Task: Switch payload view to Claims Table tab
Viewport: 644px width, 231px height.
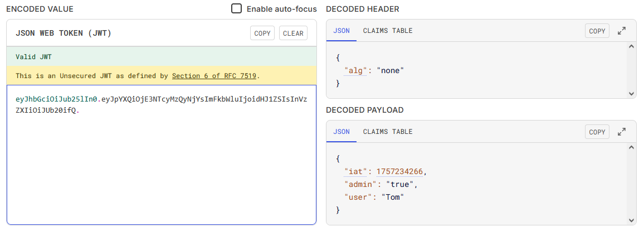Action: pyautogui.click(x=388, y=132)
